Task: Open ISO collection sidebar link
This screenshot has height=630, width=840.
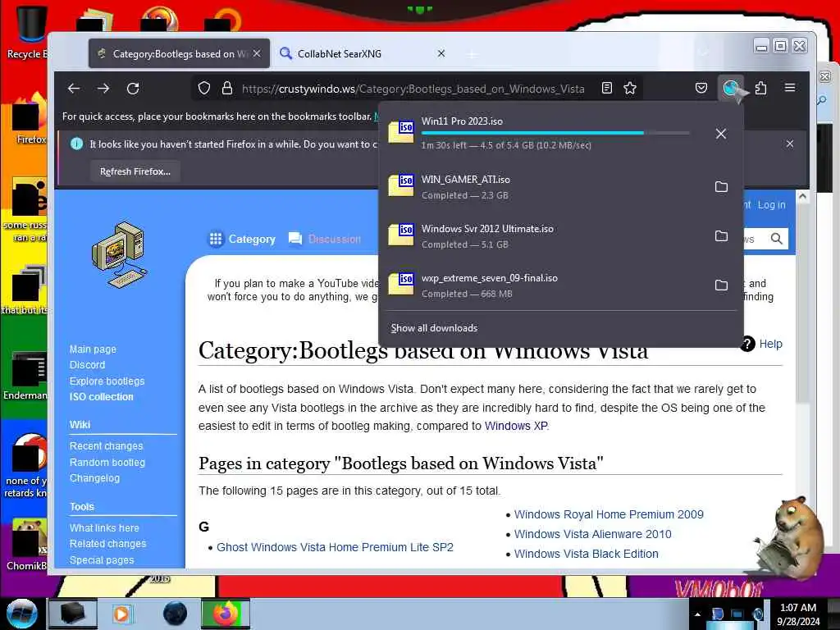Action: (101, 397)
